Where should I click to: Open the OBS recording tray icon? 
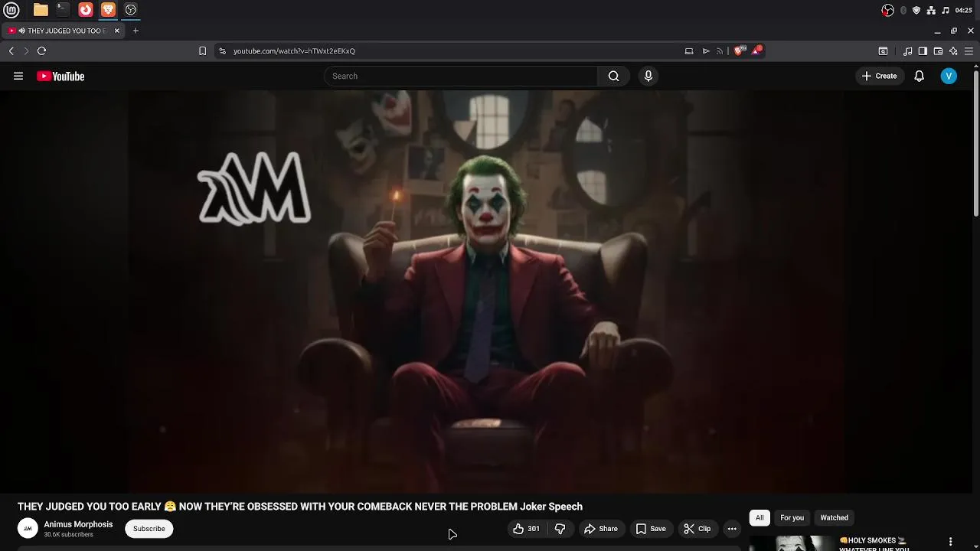click(x=888, y=10)
